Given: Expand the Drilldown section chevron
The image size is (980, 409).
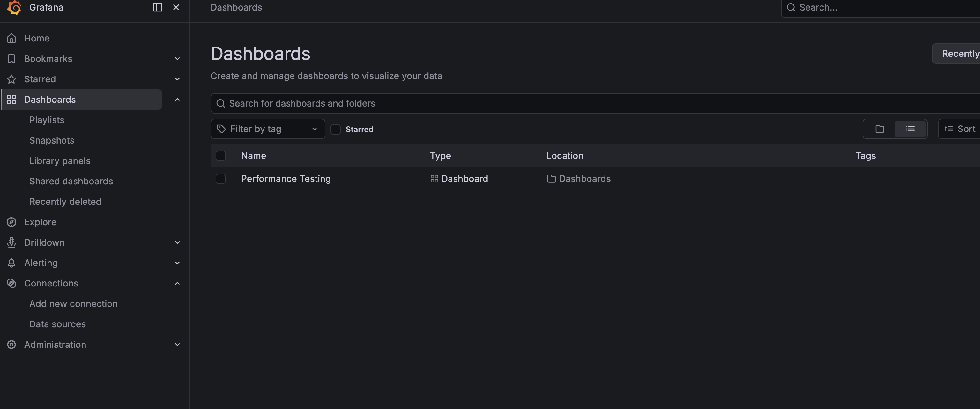Looking at the screenshot, I should click(177, 242).
